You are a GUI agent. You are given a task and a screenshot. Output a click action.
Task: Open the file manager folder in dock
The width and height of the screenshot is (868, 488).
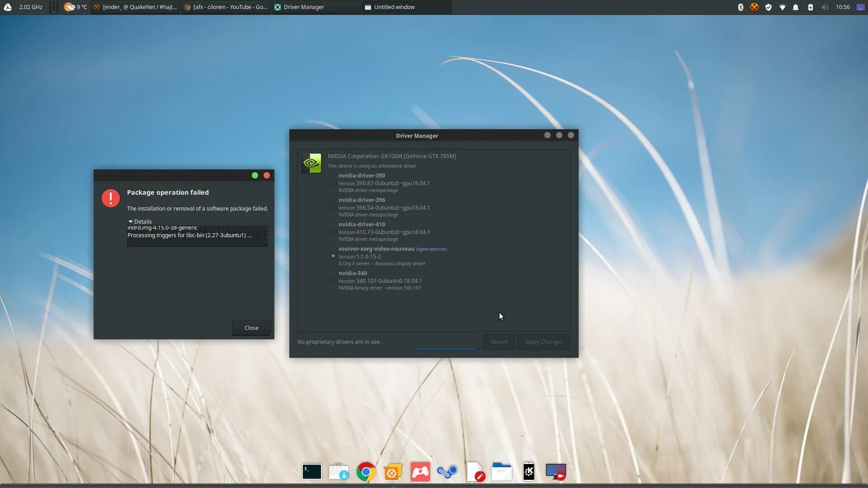coord(502,472)
